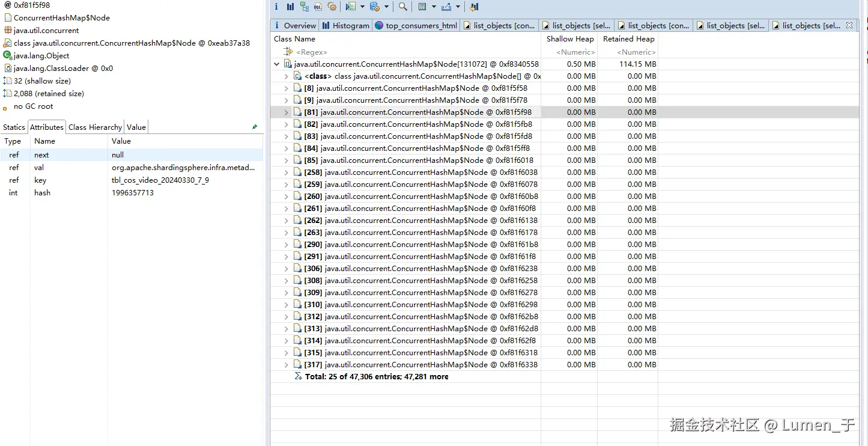
Task: Click the magnifier Find Object icon
Action: pyautogui.click(x=402, y=7)
